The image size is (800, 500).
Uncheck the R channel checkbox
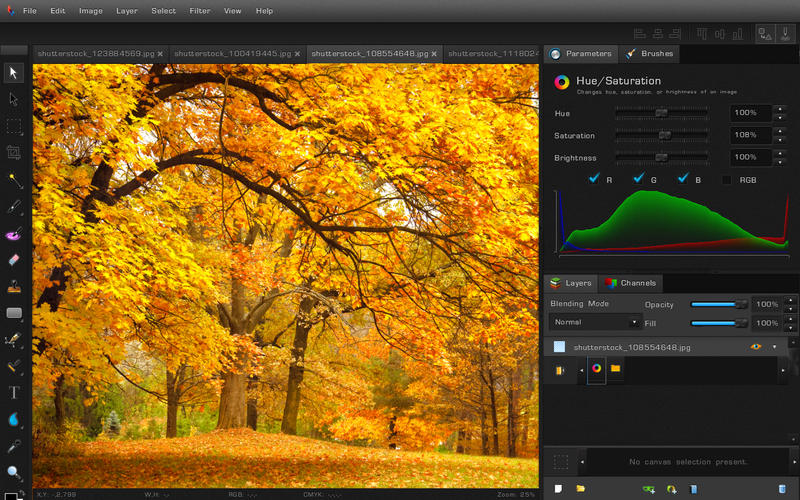coord(594,179)
